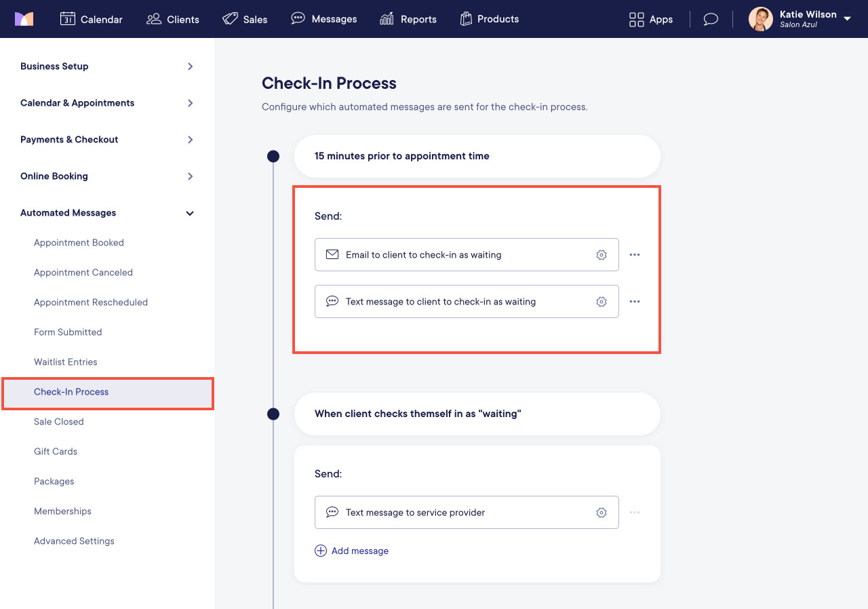Viewport: 868px width, 609px height.
Task: Open gear settings for the service provider text message
Action: (601, 513)
